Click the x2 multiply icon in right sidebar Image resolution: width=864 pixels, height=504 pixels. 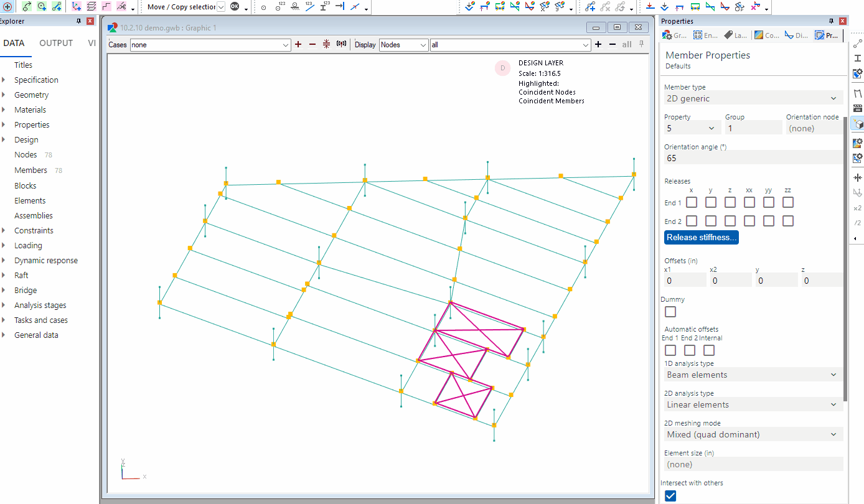point(857,208)
